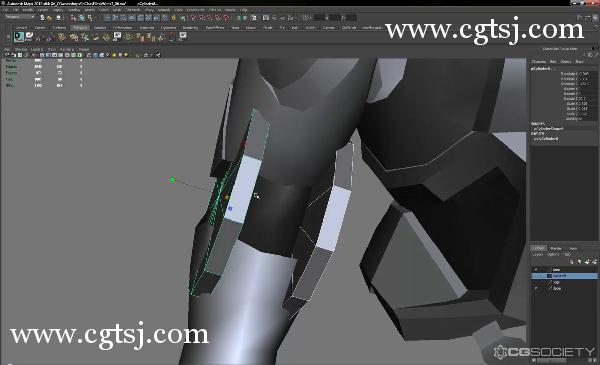Screen dimensions: 600x365
Task: Open the Options menu in Layer Editor
Action: 553,254
